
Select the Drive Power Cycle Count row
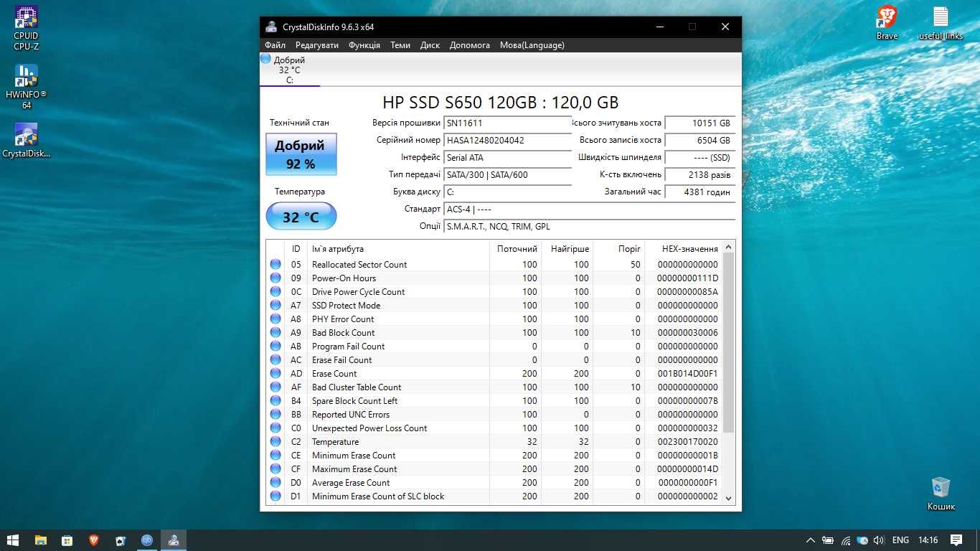(x=494, y=291)
